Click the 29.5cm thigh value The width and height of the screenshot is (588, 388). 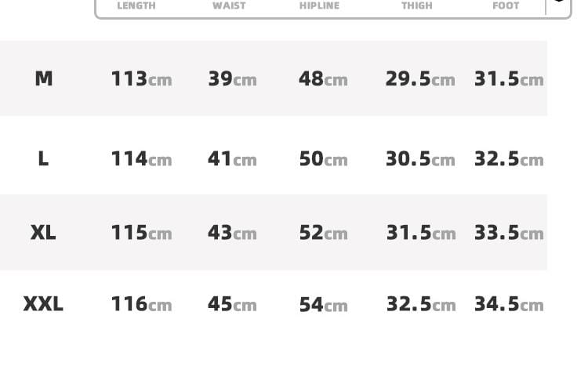click(420, 79)
